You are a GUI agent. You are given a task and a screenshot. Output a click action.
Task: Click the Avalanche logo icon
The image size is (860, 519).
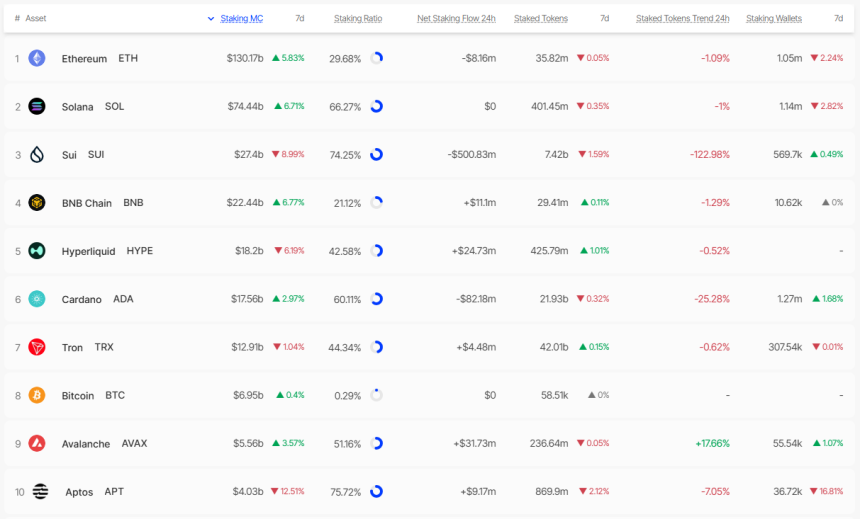[37, 443]
